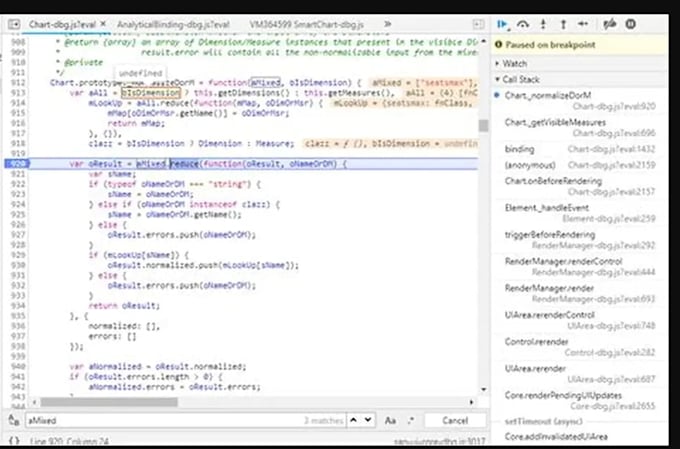Screen dimensions: 680x449
Task: Open the VM364599 SmartChart-dbg.js tab
Action: [x=306, y=24]
